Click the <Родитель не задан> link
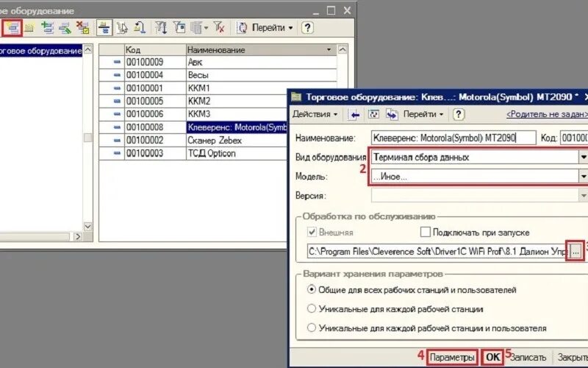This screenshot has width=588, height=368. 547,114
